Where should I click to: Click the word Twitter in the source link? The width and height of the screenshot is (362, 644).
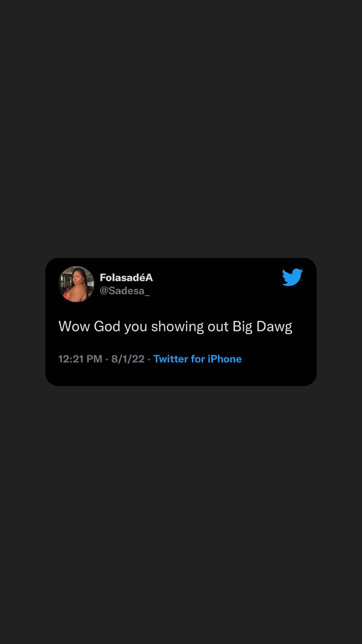[x=171, y=359]
